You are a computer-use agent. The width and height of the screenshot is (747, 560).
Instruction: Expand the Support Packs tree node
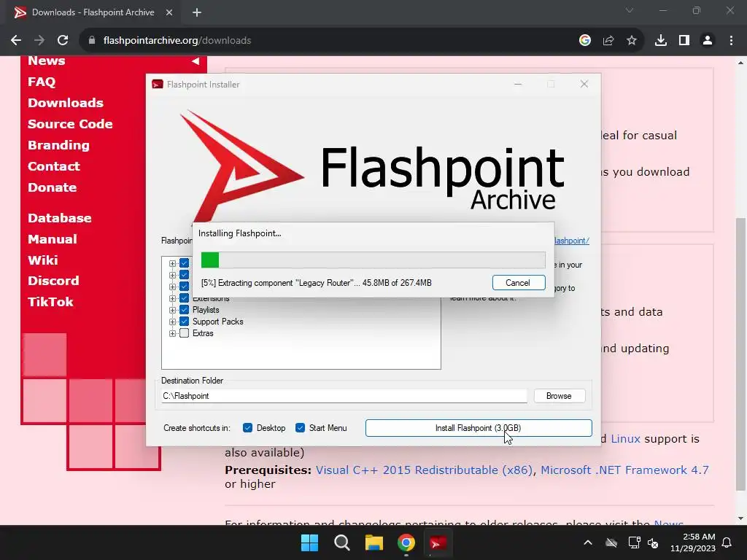click(172, 322)
